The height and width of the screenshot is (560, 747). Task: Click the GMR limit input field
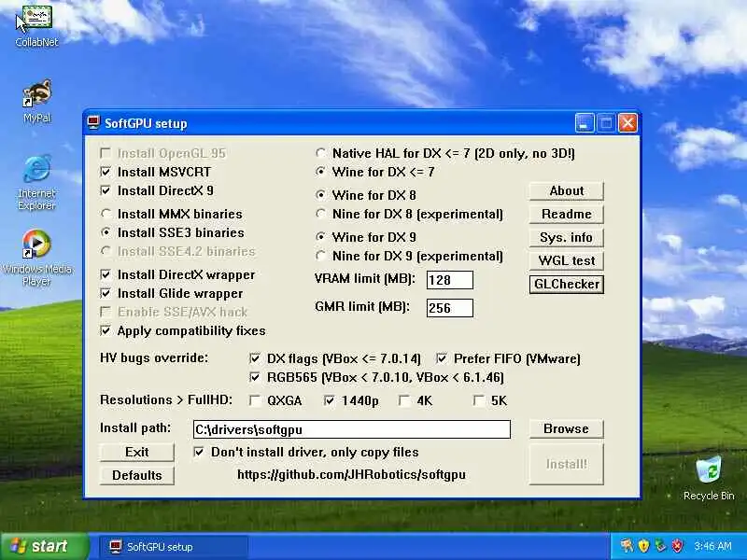click(450, 308)
